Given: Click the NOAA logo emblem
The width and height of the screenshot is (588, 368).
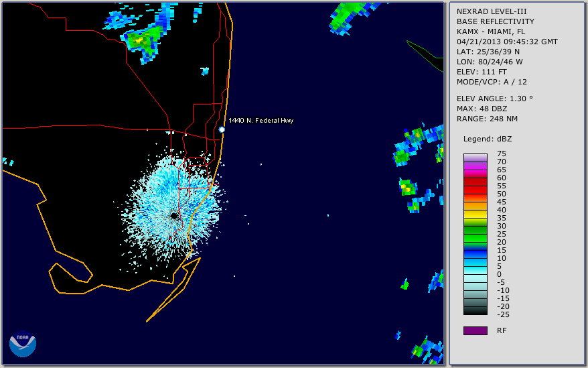Looking at the screenshot, I should [23, 344].
